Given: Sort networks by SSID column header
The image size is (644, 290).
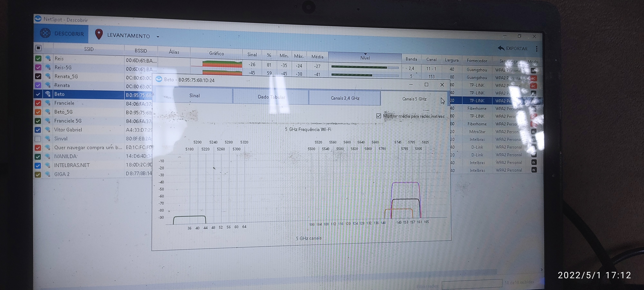Looking at the screenshot, I should point(89,49).
